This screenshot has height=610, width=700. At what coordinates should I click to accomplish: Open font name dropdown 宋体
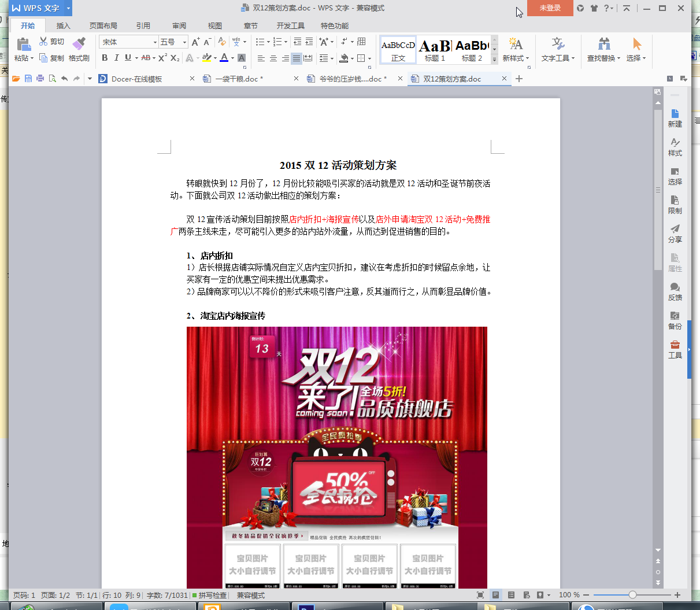pyautogui.click(x=155, y=42)
